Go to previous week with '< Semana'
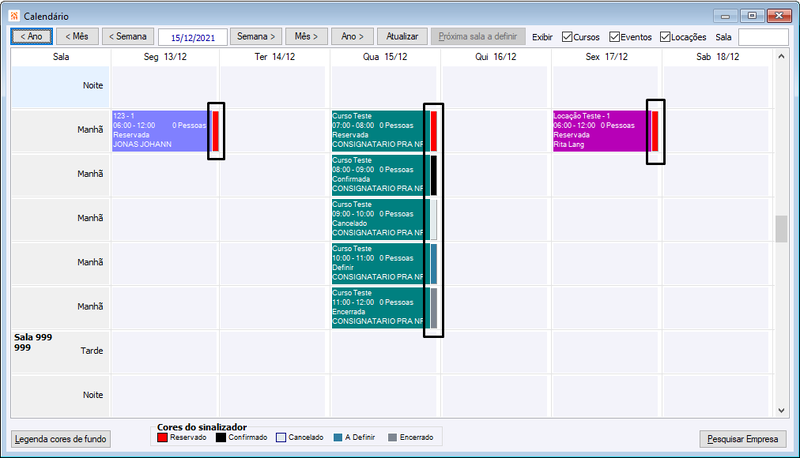 click(x=128, y=37)
